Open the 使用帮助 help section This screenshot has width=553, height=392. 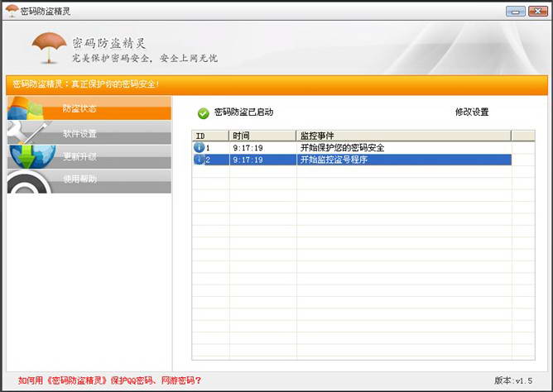(x=80, y=179)
